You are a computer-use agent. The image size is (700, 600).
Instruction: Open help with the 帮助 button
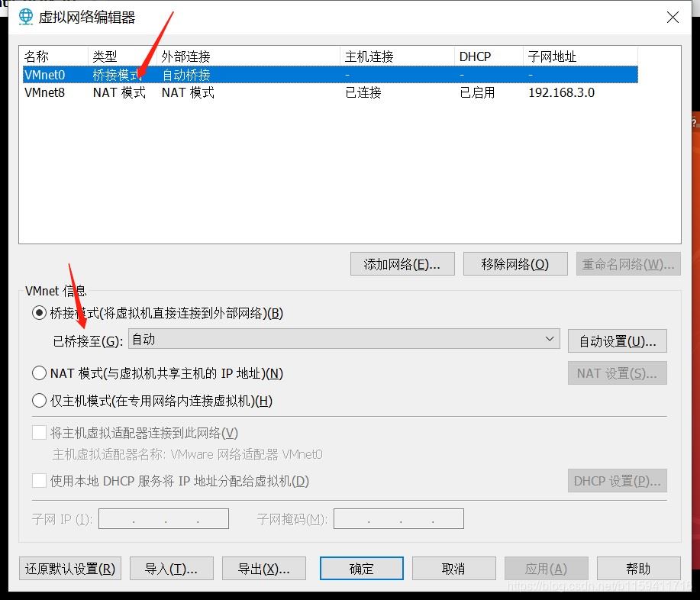[x=639, y=568]
